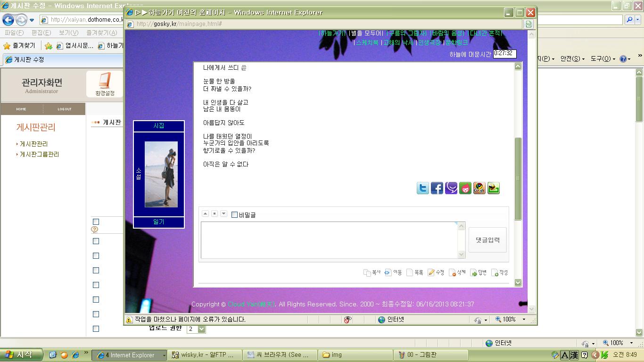This screenshot has height=362, width=644.
Task: Click the down-arrow comment box expand button
Action: pos(223,214)
